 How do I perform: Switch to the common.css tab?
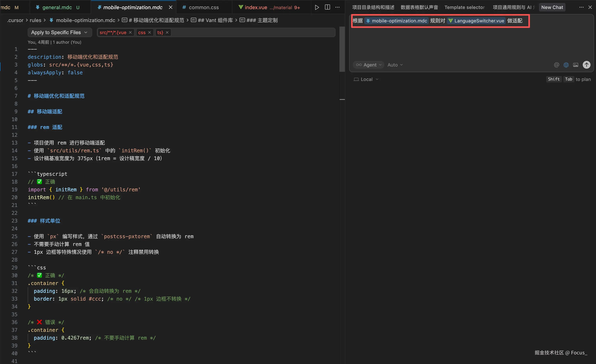(203, 7)
